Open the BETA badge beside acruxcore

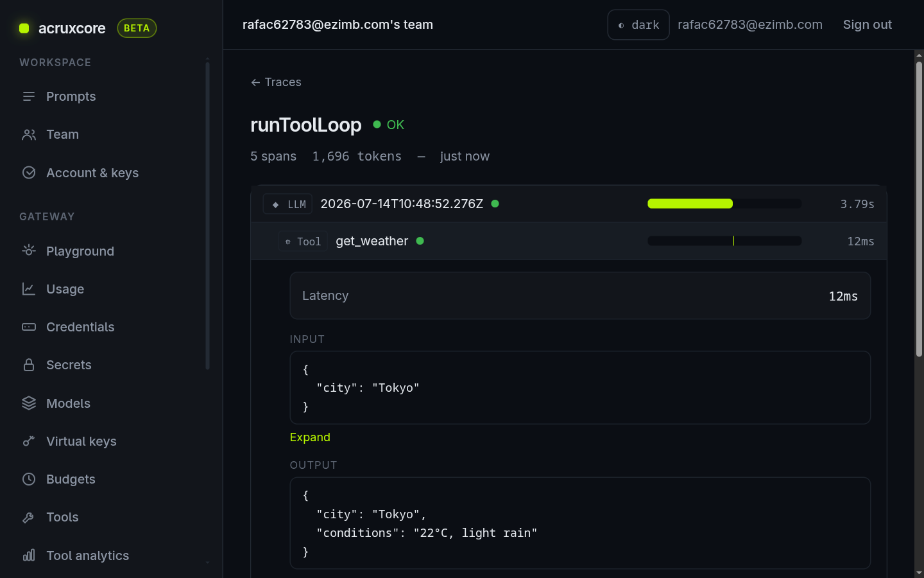(x=137, y=28)
